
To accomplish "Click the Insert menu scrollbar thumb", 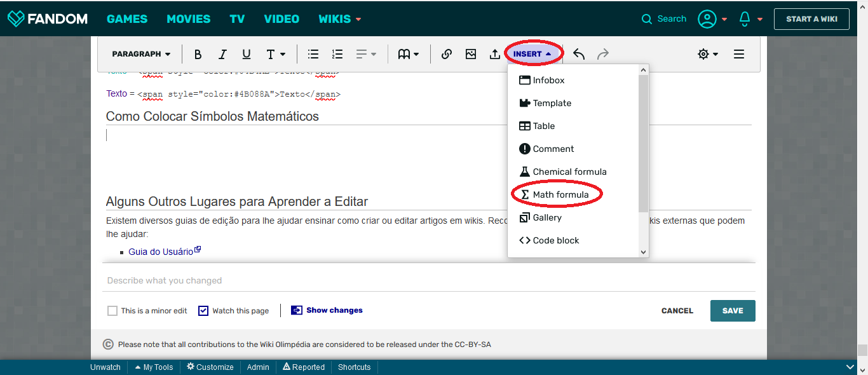I will (643, 143).
